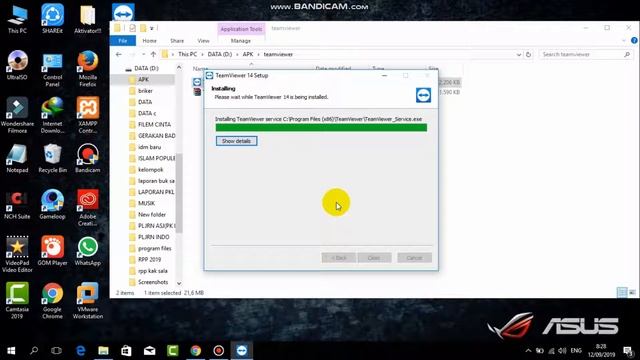Switch to the Home ribbon tab
The image size is (640, 360).
tap(149, 41)
